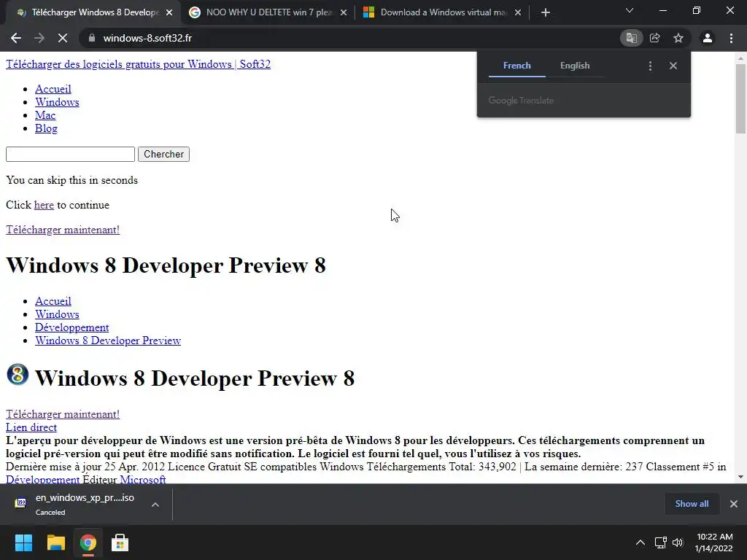Click the address bar URL
Screen dimensions: 747x560
147,38
